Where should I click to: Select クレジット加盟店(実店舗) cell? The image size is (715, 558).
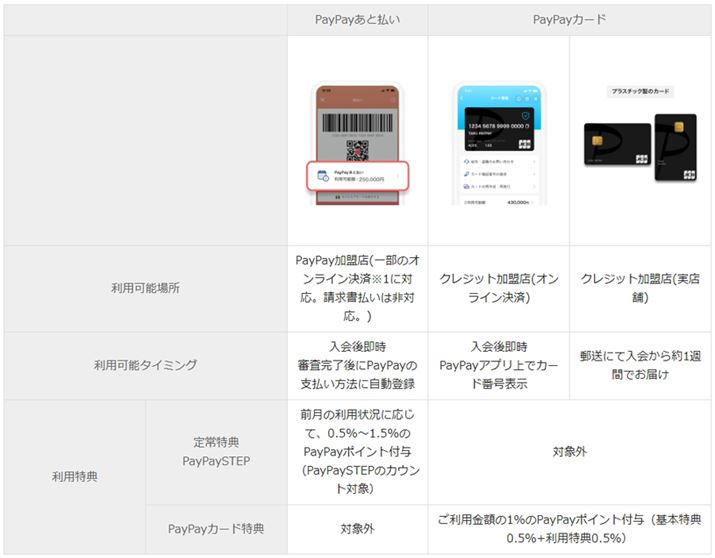(x=640, y=288)
